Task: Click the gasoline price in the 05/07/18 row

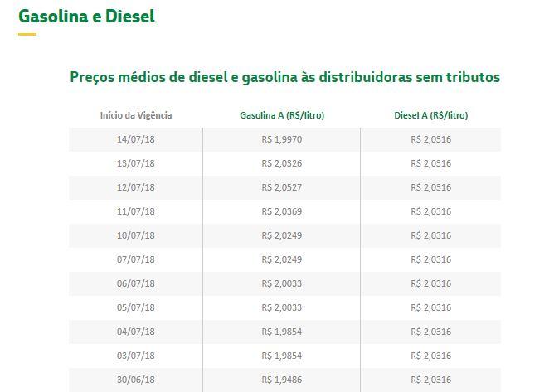Action: coord(281,307)
